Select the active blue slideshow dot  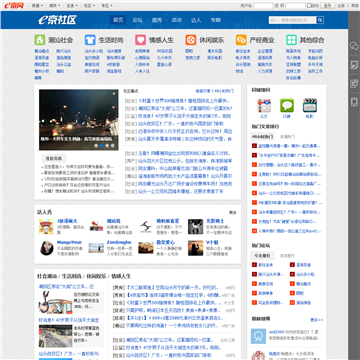(102, 146)
